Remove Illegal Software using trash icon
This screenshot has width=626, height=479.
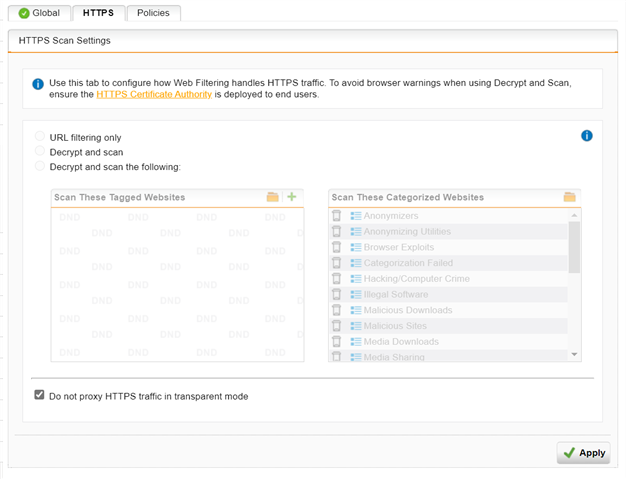pyautogui.click(x=337, y=295)
